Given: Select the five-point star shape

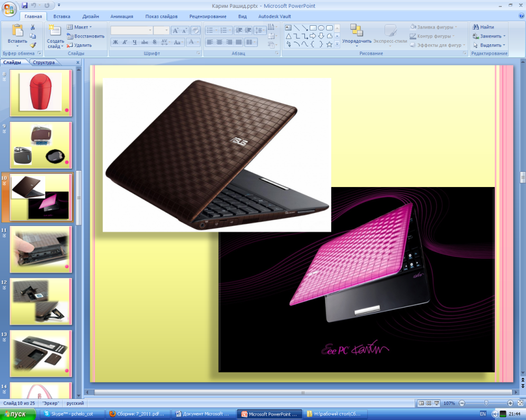Looking at the screenshot, I should pos(329,44).
